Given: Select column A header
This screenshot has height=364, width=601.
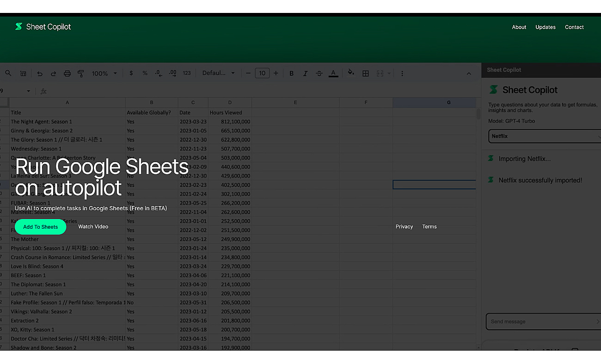Looking at the screenshot, I should [67, 103].
